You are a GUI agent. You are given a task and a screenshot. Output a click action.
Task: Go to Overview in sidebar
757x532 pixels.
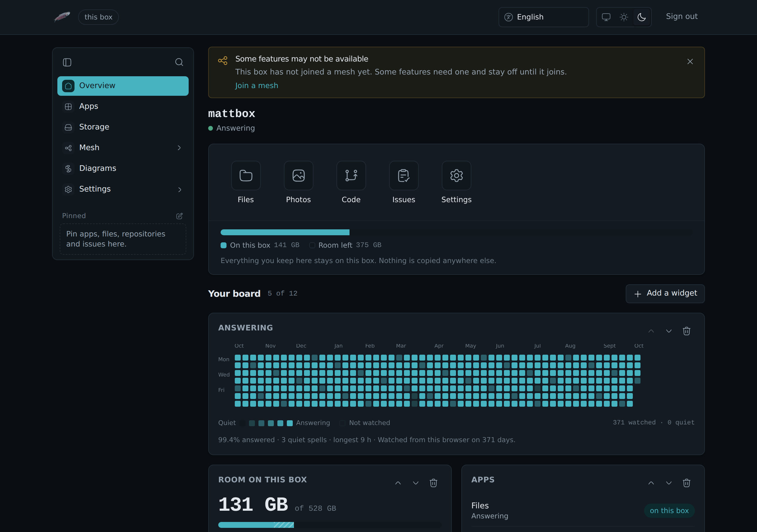123,86
